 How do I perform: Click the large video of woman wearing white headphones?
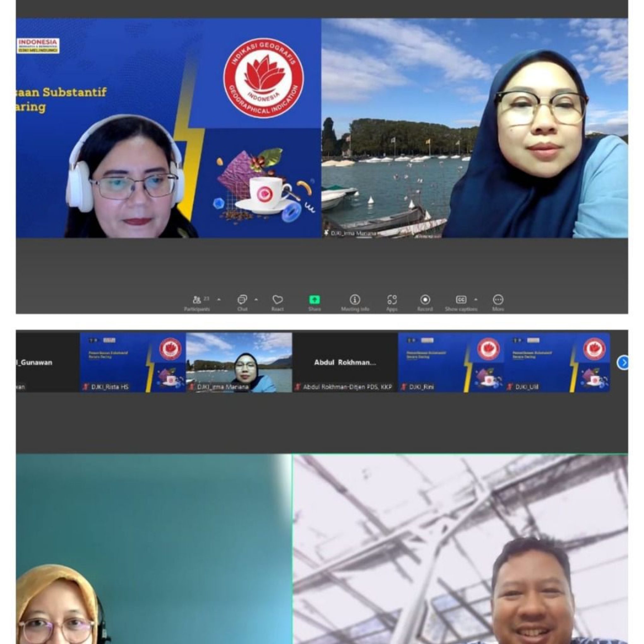click(x=168, y=128)
